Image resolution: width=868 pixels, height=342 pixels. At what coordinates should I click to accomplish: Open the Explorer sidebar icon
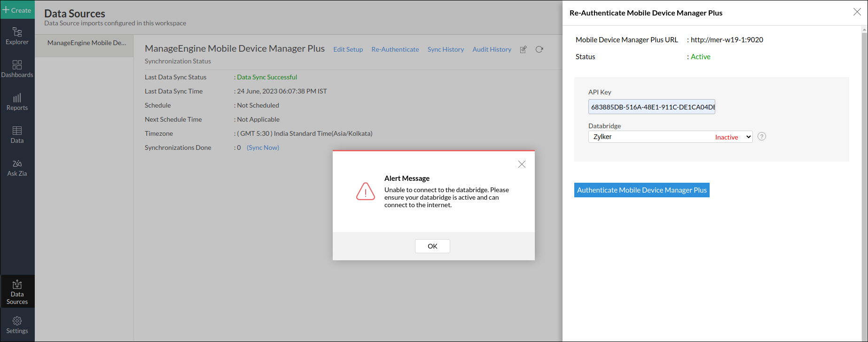17,36
